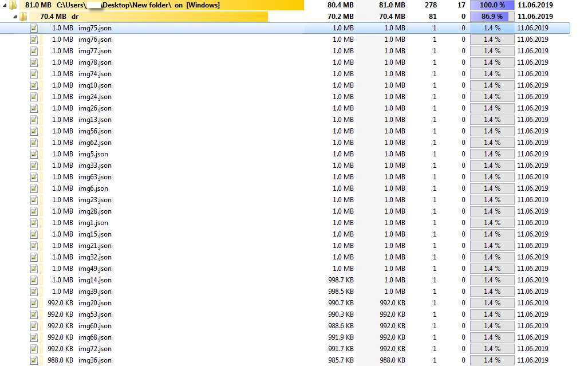Click the 985.7 KB size value of img36.json

click(x=341, y=360)
